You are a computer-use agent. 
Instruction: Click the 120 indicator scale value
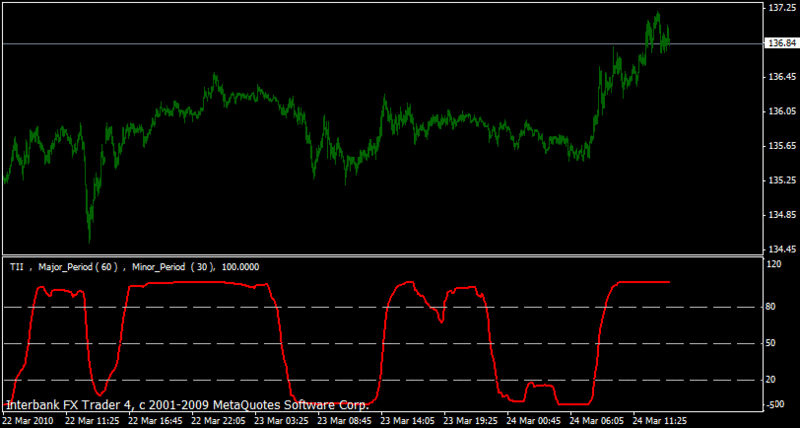pos(774,264)
